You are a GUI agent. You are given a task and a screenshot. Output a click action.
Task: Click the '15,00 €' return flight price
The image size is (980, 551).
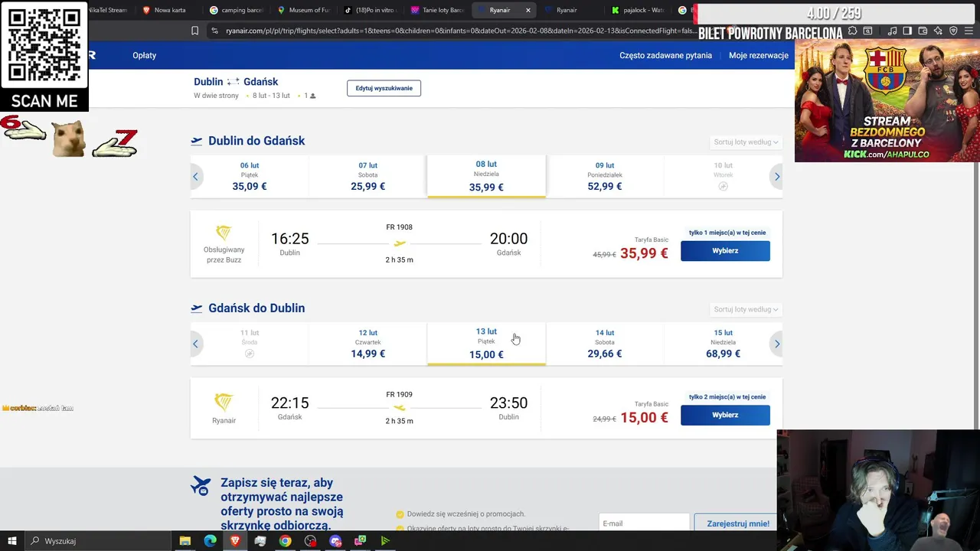point(644,418)
